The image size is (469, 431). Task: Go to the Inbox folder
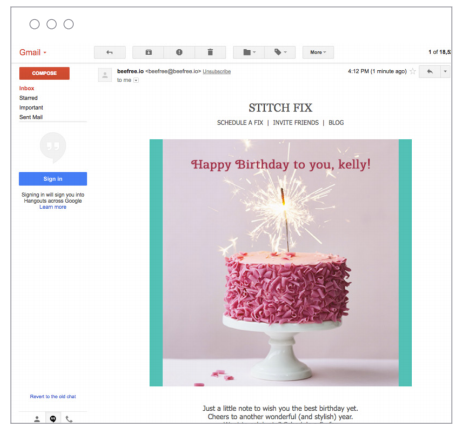pos(27,88)
